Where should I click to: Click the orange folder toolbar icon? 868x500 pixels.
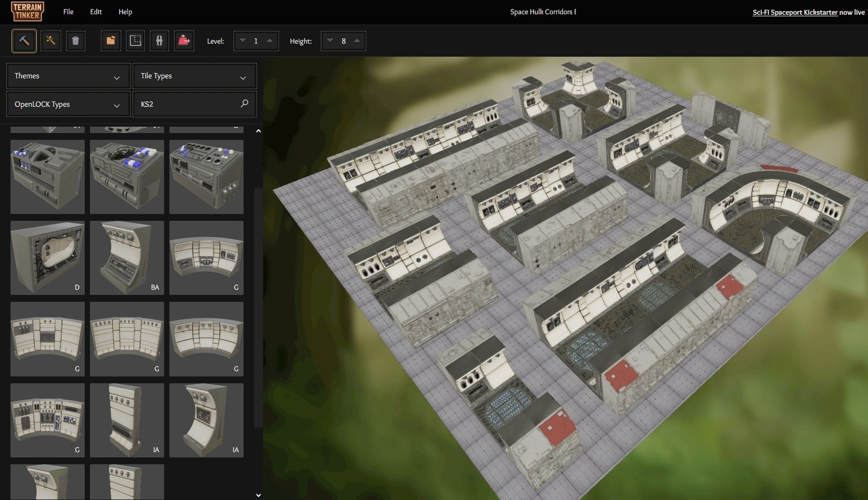110,40
